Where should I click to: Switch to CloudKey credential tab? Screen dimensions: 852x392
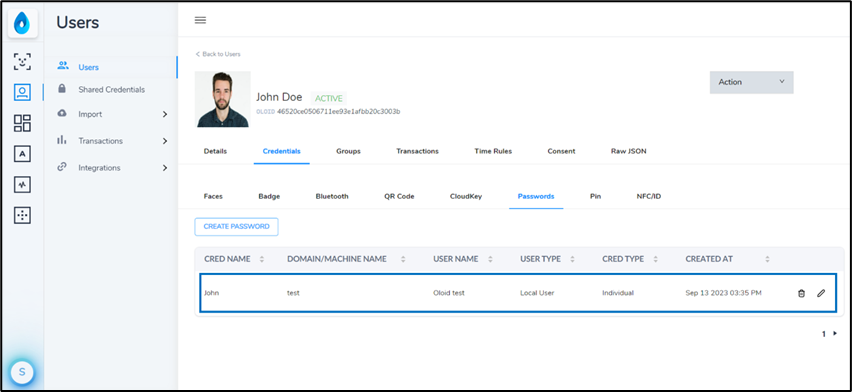[466, 196]
